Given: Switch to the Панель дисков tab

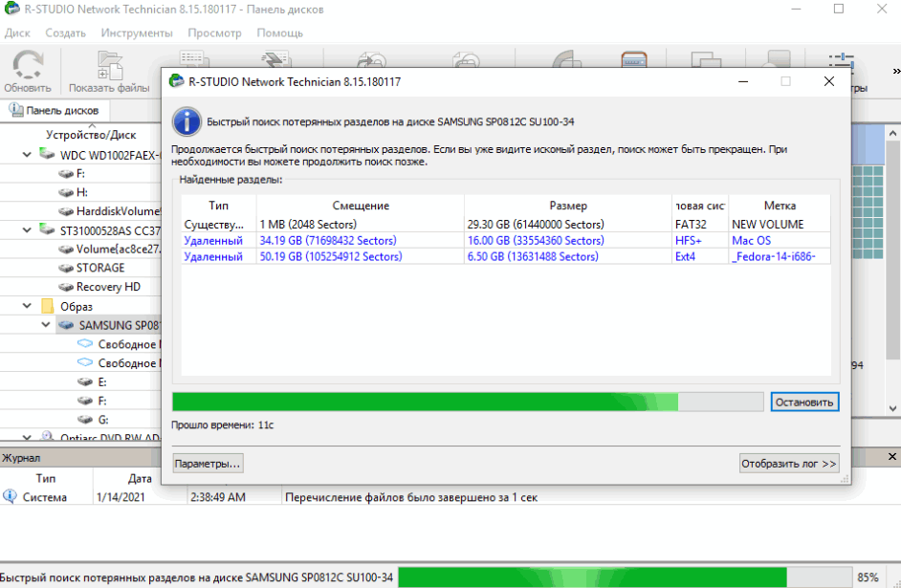Looking at the screenshot, I should pyautogui.click(x=55, y=110).
